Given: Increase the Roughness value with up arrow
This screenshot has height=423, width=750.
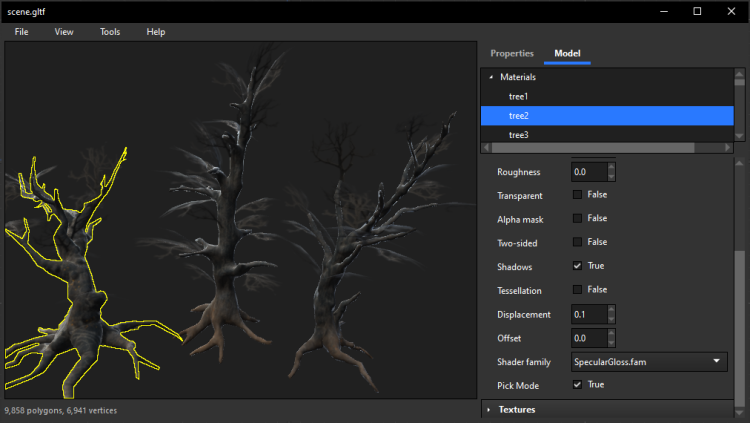Looking at the screenshot, I should coord(611,167).
